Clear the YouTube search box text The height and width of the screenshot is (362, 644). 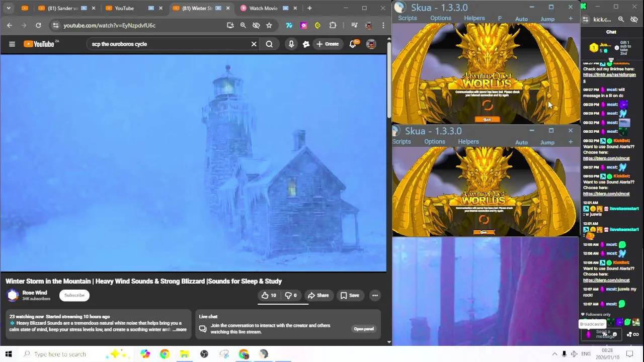pos(254,44)
